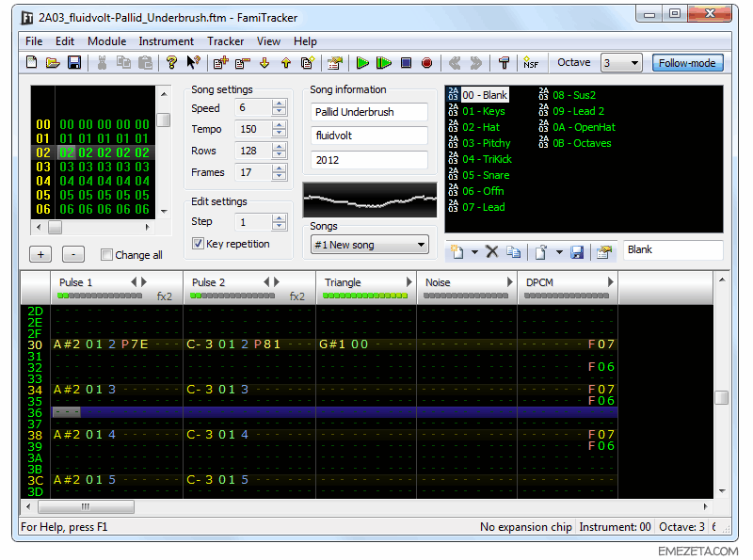Save the module with floppy icon
Screen dimensions: 753x560
[74, 63]
